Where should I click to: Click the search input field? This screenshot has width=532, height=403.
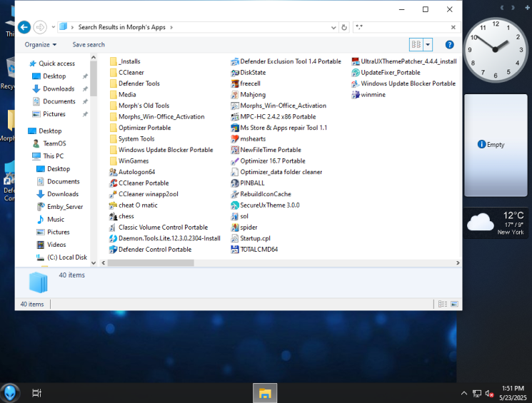point(402,27)
